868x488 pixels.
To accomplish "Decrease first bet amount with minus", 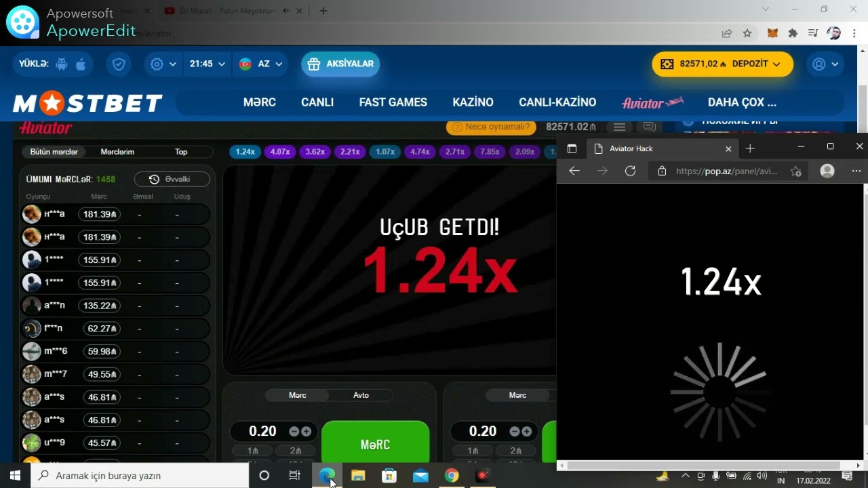I will coord(294,431).
